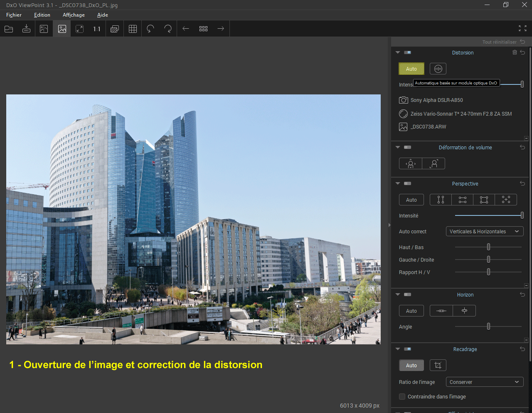The width and height of the screenshot is (532, 413).
Task: Set zoom to 1:1
Action: coord(97,29)
